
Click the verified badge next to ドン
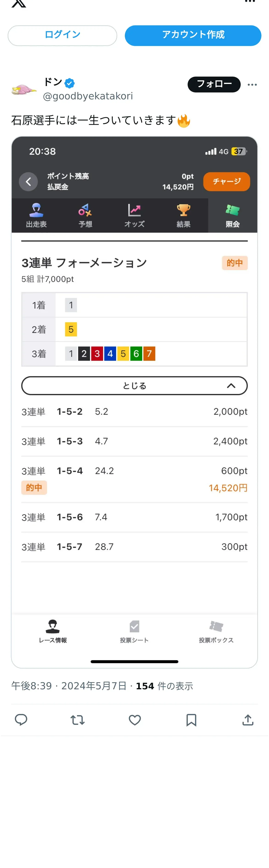tap(70, 83)
